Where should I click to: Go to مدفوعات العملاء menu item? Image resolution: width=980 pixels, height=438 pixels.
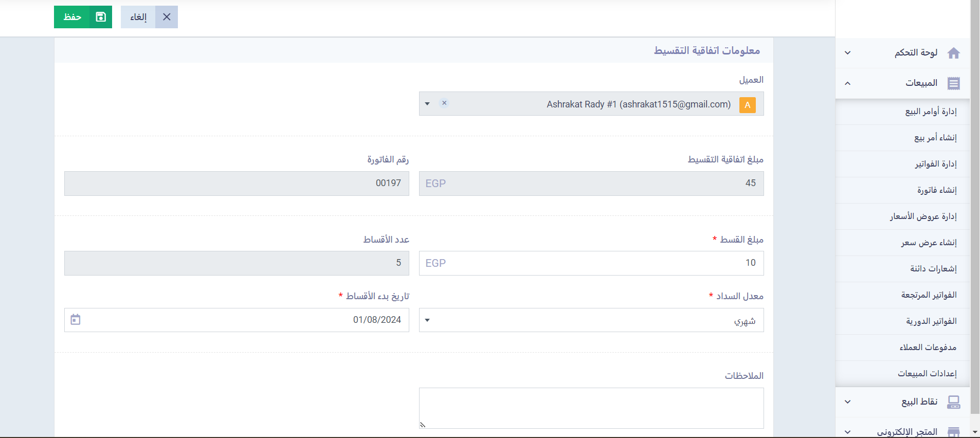(928, 348)
